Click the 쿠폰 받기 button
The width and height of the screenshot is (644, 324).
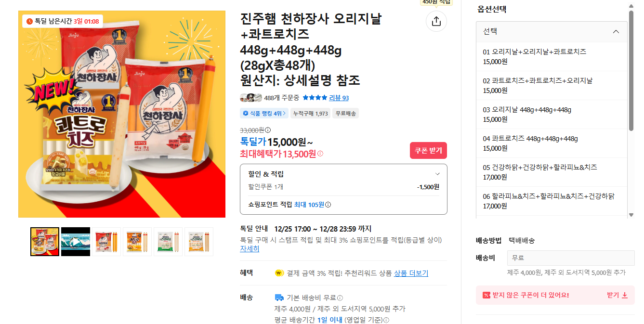pyautogui.click(x=428, y=150)
